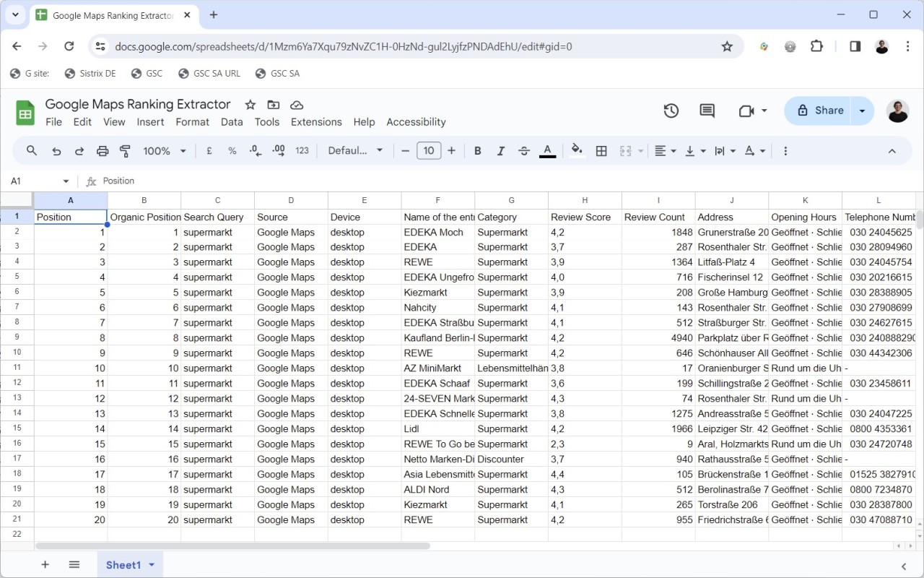Show all comments
This screenshot has width=924, height=578.
click(x=706, y=111)
